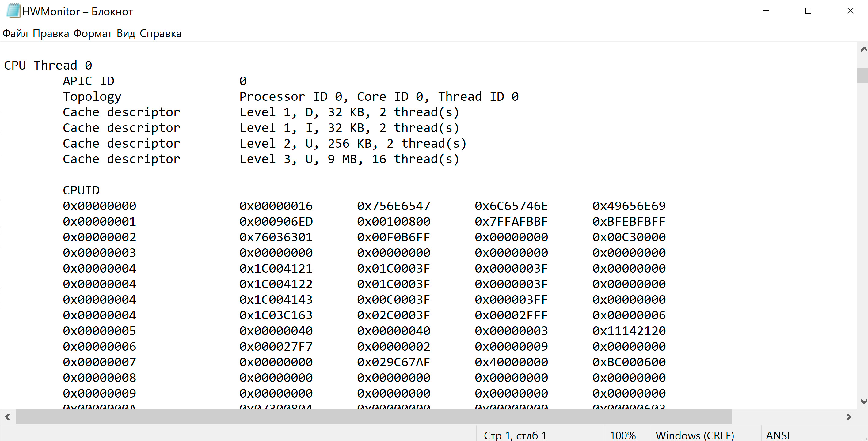Image resolution: width=868 pixels, height=441 pixels.
Task: Click the vertical scrollbar down arrow
Action: tap(863, 401)
